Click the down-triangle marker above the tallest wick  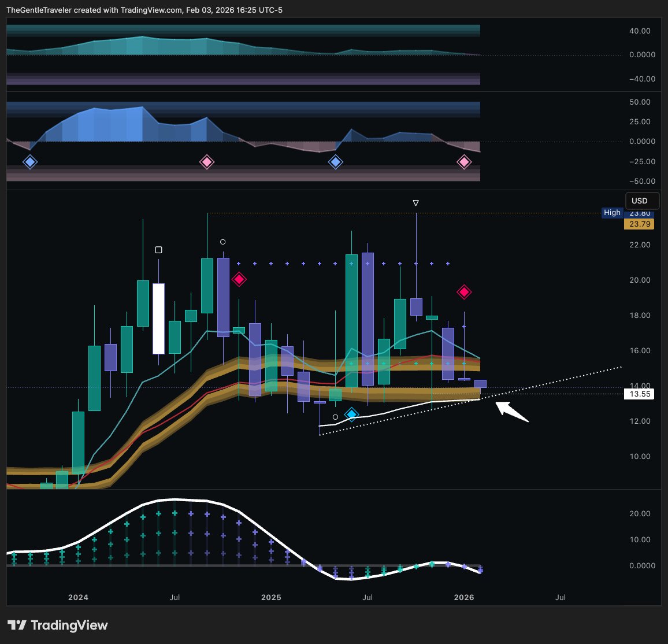tap(416, 203)
